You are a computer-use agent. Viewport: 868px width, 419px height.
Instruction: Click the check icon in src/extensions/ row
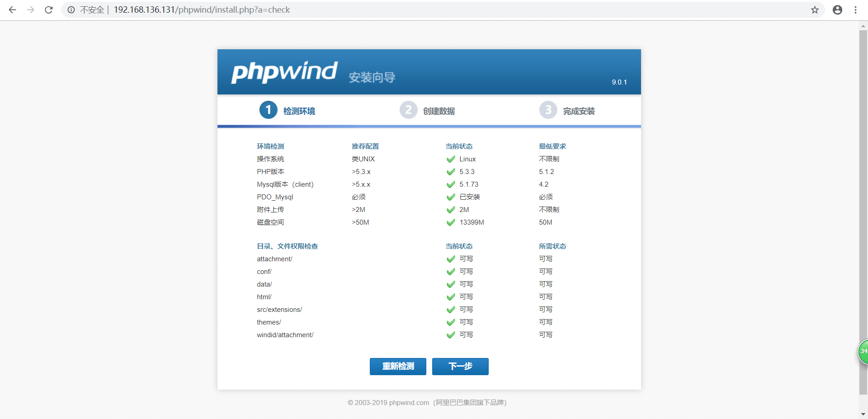(x=451, y=310)
